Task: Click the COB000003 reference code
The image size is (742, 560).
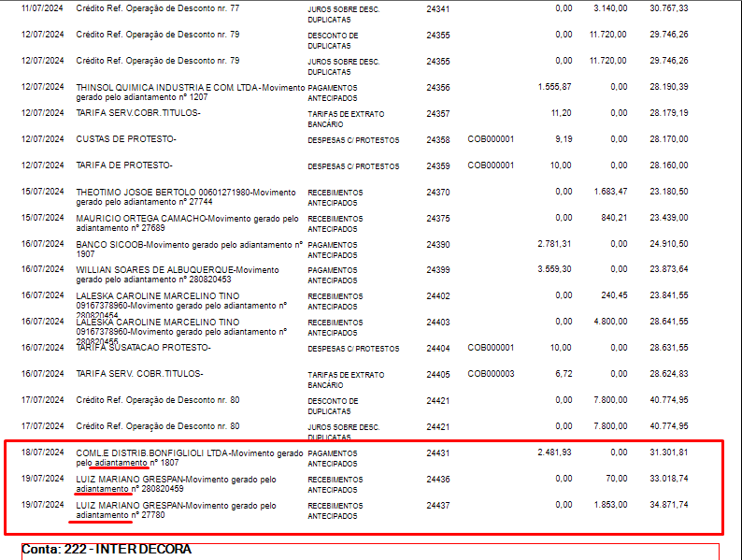Action: pyautogui.click(x=491, y=374)
